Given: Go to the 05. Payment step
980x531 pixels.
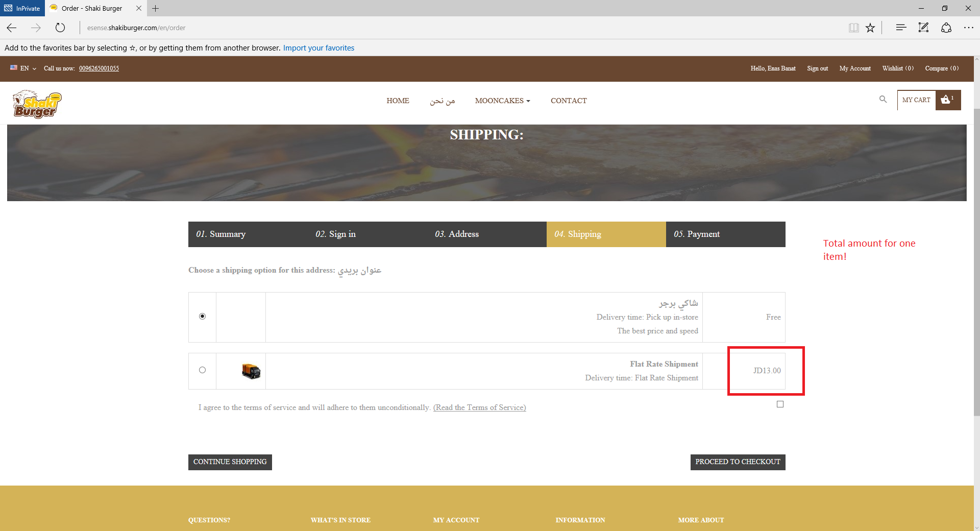Looking at the screenshot, I should point(726,234).
